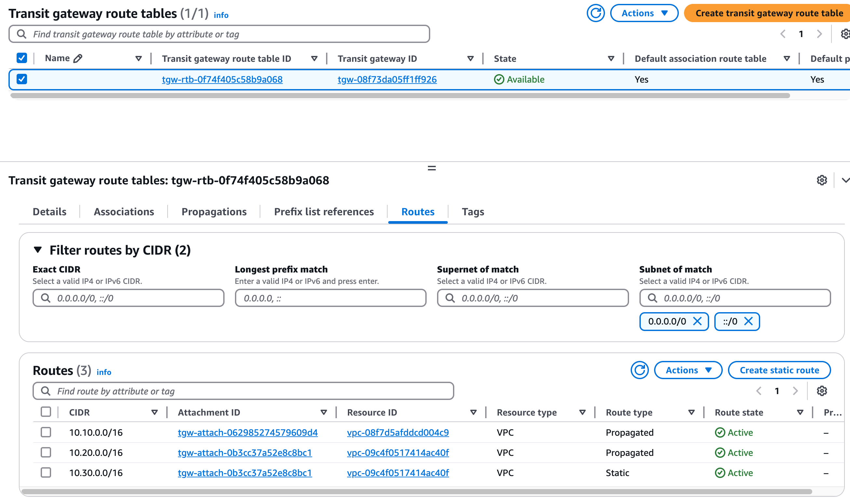Remove the 0.0.0.0/0 subnet filter chip
850x504 pixels.
point(697,321)
